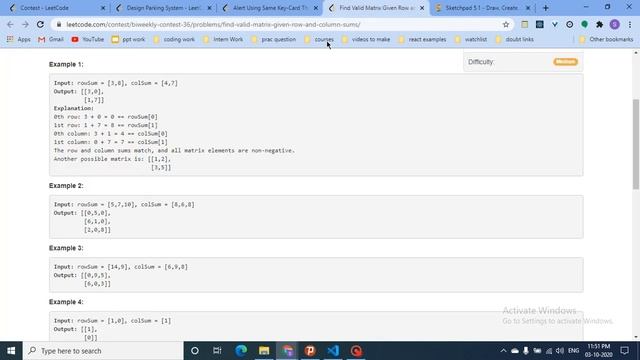This screenshot has width=640, height=360.
Task: Open videos to make bookmark folder
Action: tap(366, 40)
